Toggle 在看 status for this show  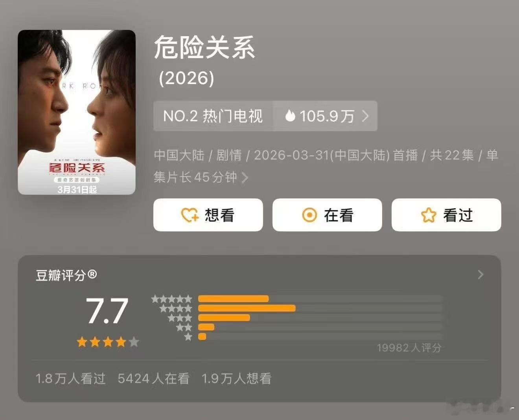pos(327,215)
